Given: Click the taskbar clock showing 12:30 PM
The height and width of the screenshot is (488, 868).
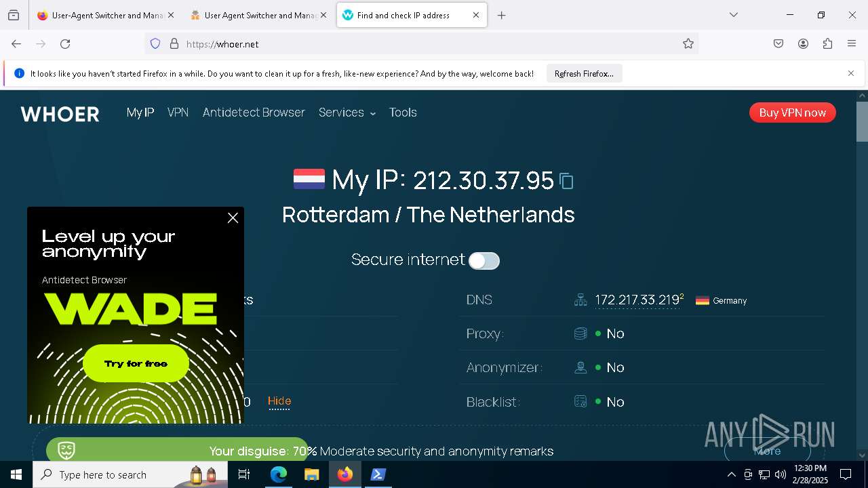Looking at the screenshot, I should pos(810,474).
